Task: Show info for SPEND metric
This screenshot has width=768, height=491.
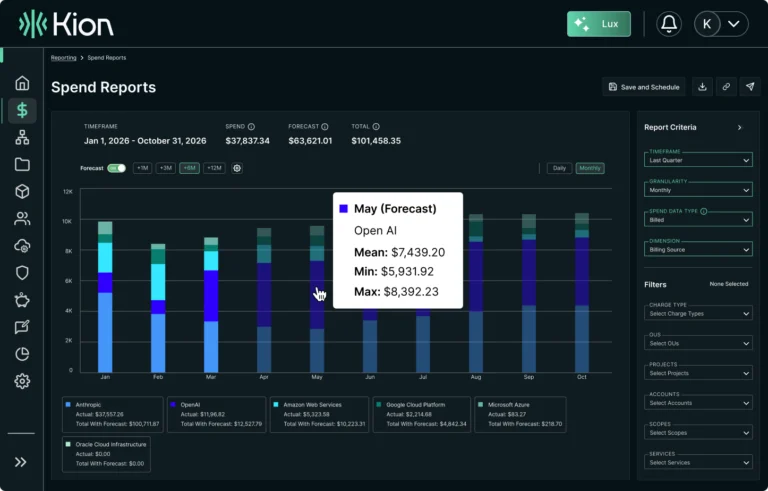Action: point(251,126)
